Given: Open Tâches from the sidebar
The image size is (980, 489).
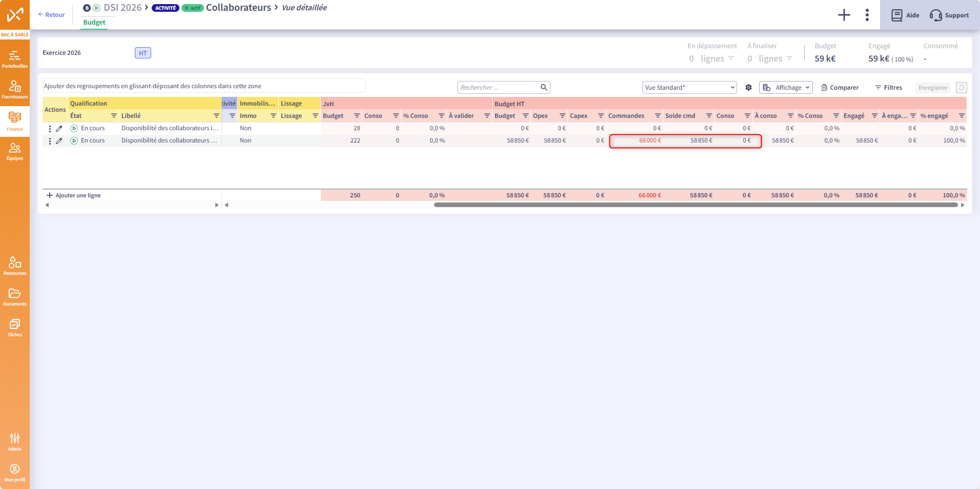Looking at the screenshot, I should point(14,327).
